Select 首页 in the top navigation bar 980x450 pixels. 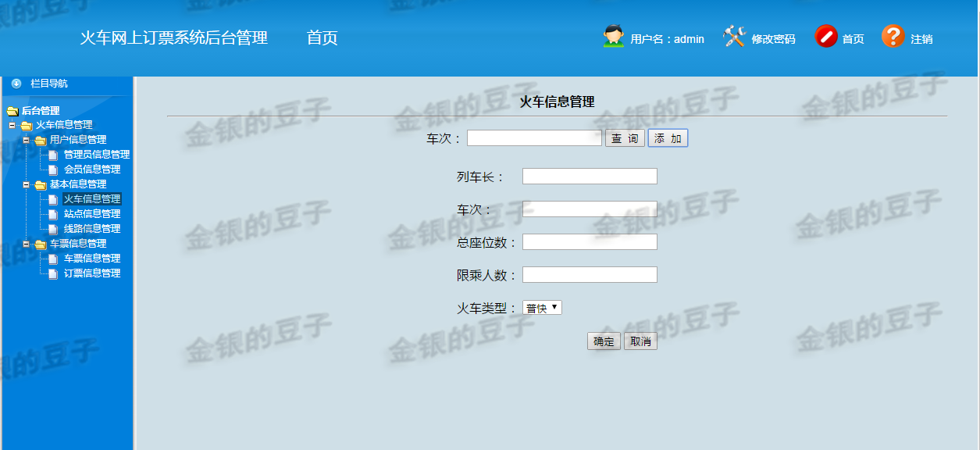pyautogui.click(x=322, y=37)
